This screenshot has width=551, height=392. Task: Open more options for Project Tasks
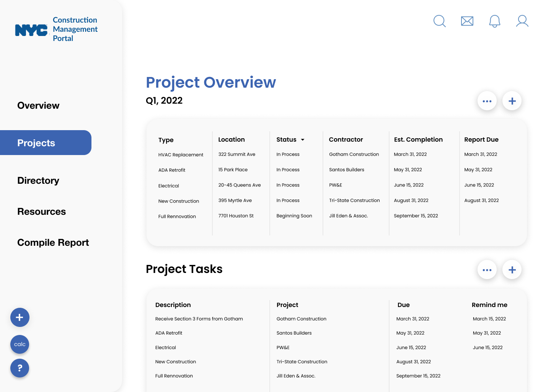point(487,269)
